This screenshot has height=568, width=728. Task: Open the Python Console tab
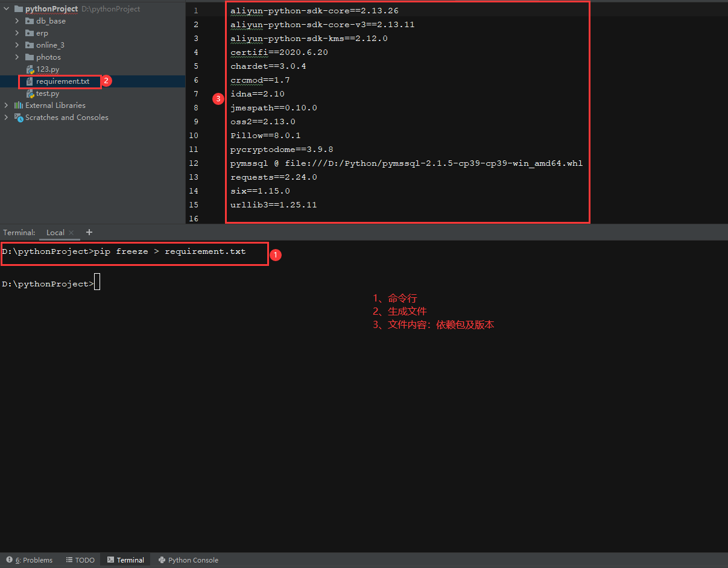188,560
